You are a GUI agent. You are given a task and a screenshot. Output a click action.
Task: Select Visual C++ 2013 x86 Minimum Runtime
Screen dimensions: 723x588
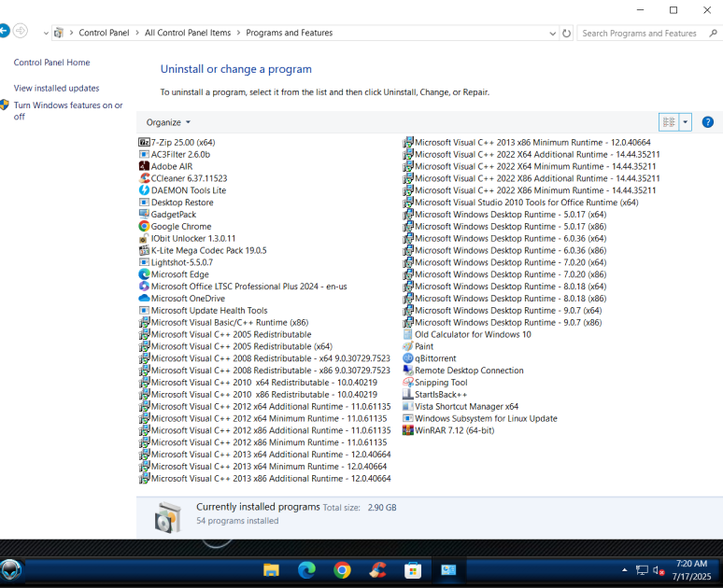pyautogui.click(x=527, y=143)
